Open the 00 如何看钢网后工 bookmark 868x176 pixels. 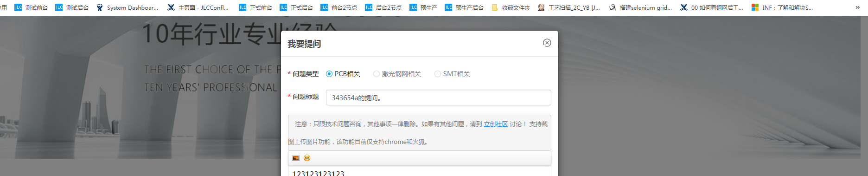pyautogui.click(x=712, y=7)
